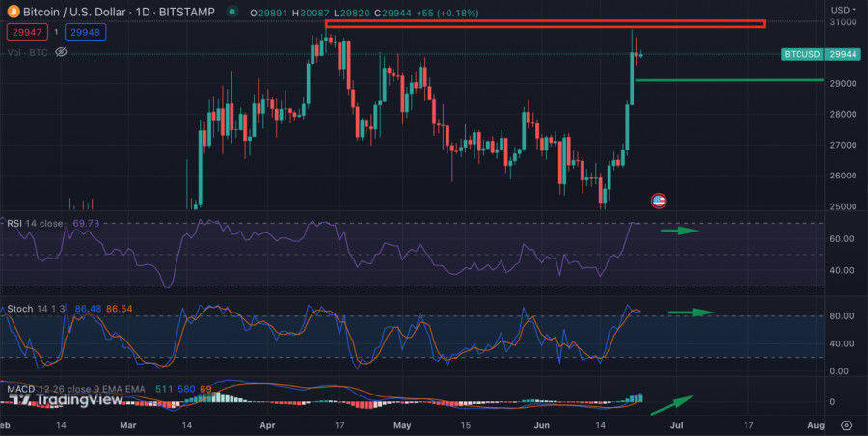Click the close value C29944 in header
Image resolution: width=868 pixels, height=436 pixels.
(393, 13)
